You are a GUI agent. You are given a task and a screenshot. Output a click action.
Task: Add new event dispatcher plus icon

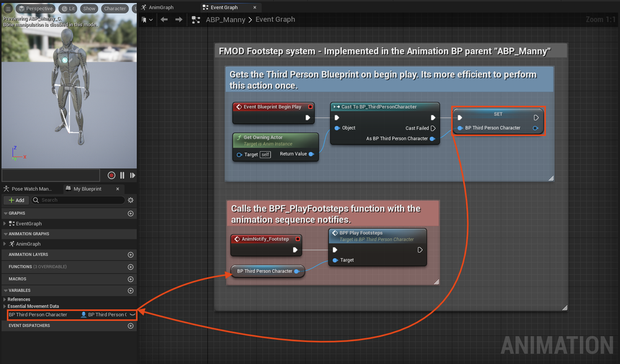point(130,326)
